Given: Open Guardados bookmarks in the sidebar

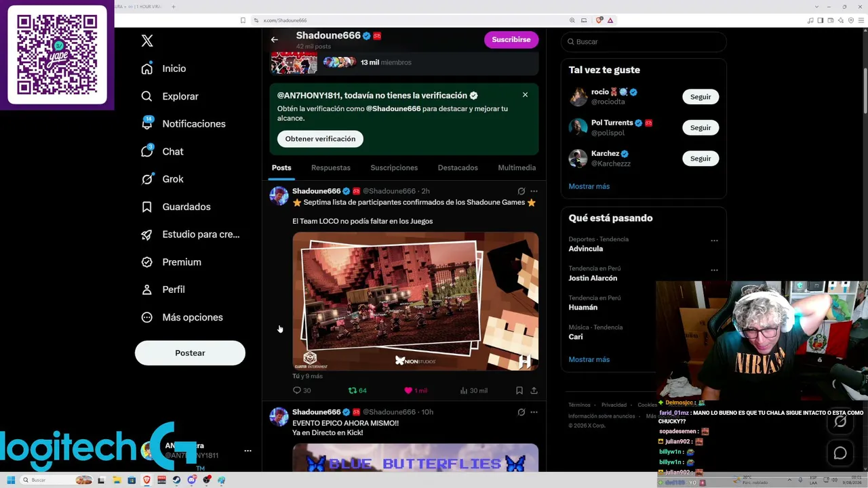Looking at the screenshot, I should 176,207.
